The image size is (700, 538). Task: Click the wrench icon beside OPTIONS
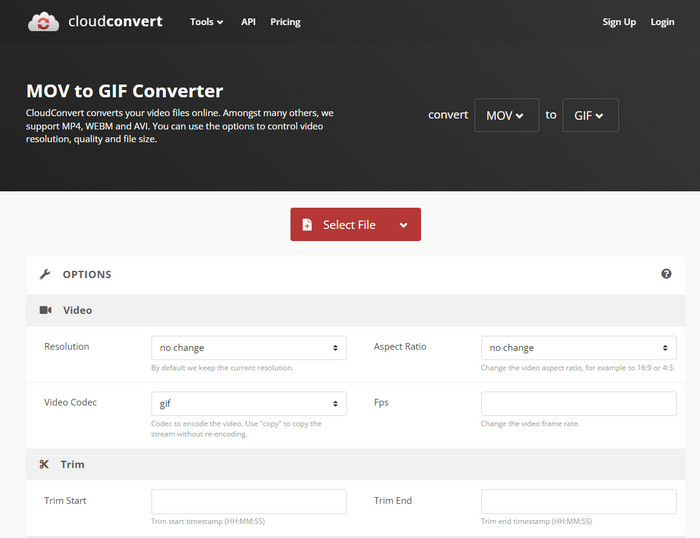45,274
